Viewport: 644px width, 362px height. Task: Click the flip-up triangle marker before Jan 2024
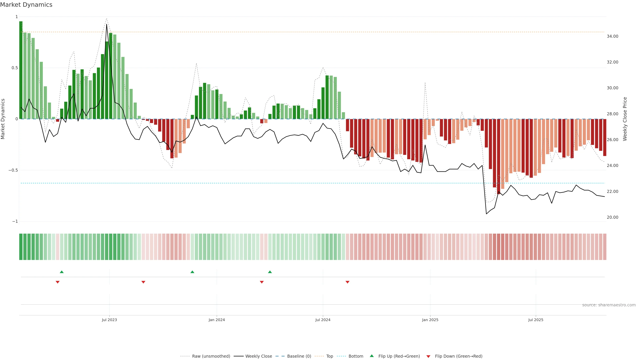coord(192,272)
